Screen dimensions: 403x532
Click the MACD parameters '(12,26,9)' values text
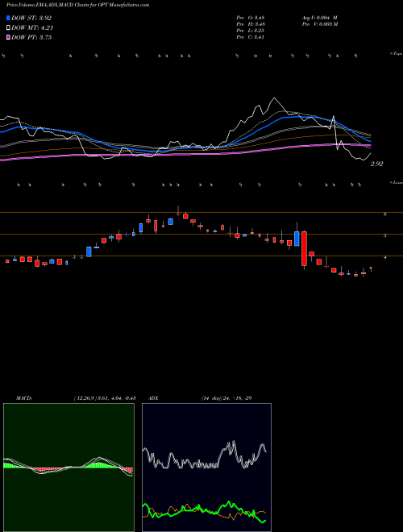pos(104,398)
